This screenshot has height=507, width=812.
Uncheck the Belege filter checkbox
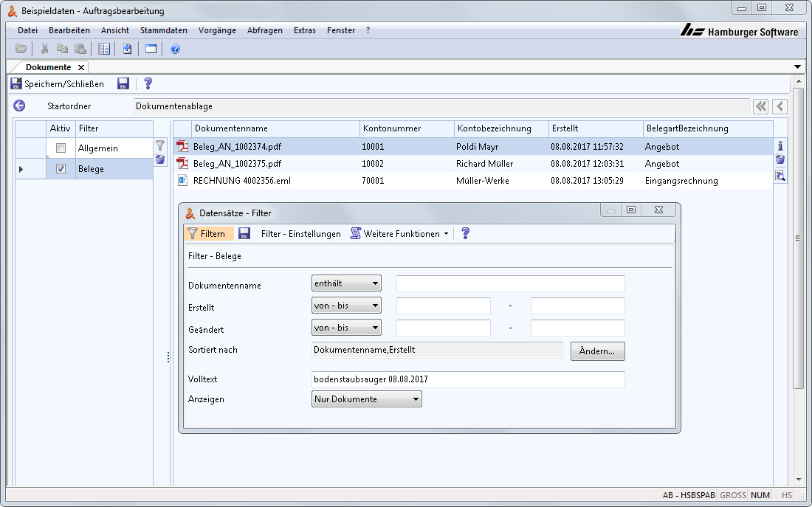click(61, 169)
